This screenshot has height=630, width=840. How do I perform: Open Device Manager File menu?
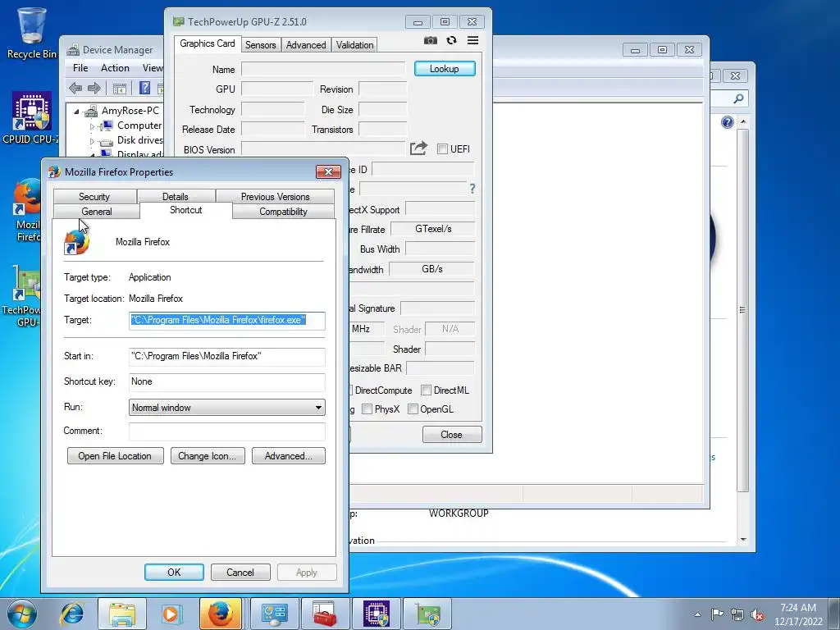[80, 68]
